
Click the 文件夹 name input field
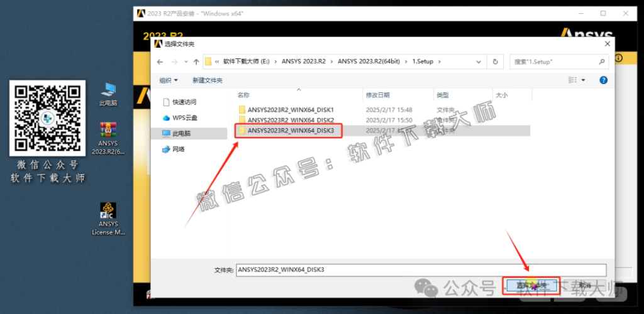421,270
